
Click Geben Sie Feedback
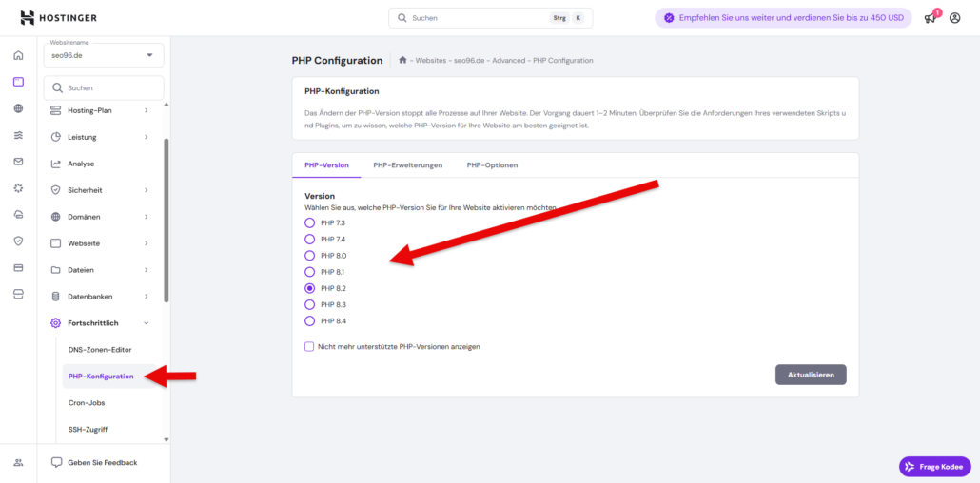pyautogui.click(x=103, y=463)
